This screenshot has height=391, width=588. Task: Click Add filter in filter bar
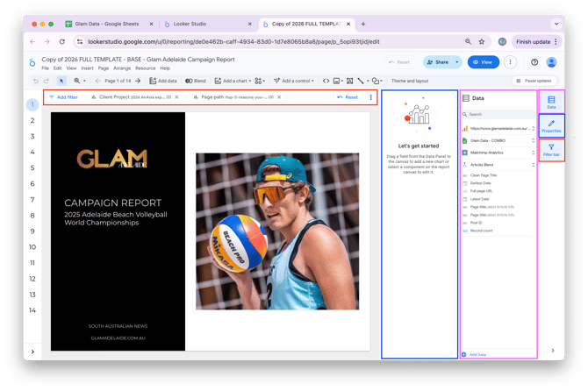[x=63, y=97]
